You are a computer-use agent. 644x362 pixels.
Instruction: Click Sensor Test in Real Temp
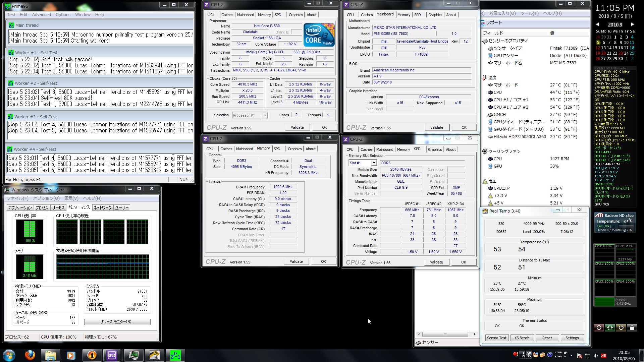tap(496, 338)
